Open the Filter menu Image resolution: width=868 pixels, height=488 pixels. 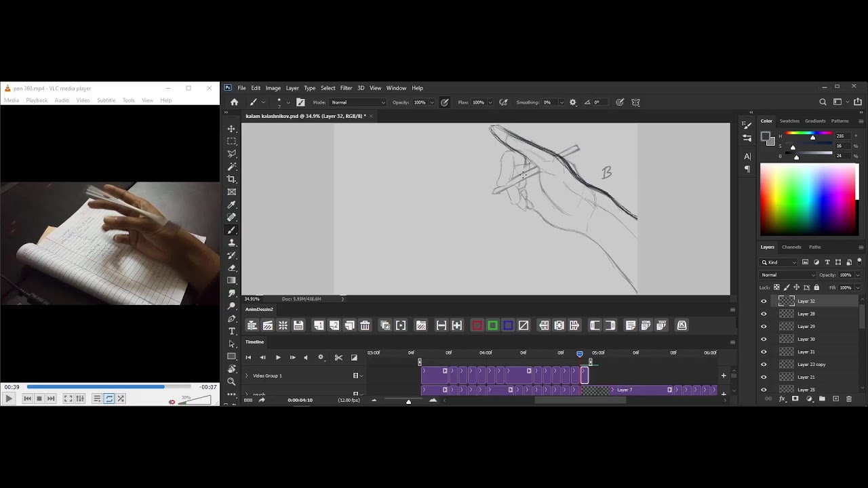tap(346, 88)
